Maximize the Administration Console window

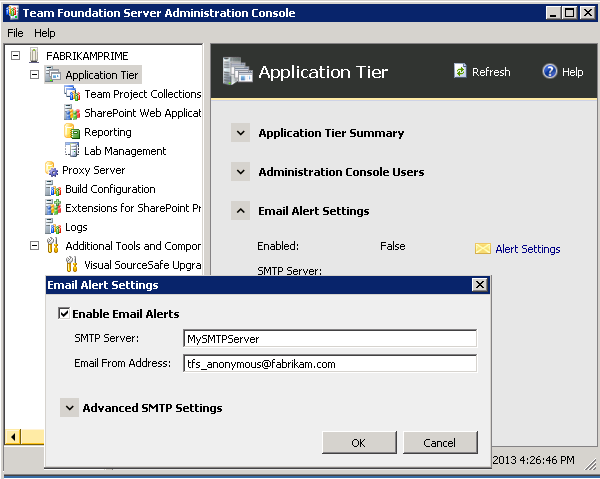569,13
